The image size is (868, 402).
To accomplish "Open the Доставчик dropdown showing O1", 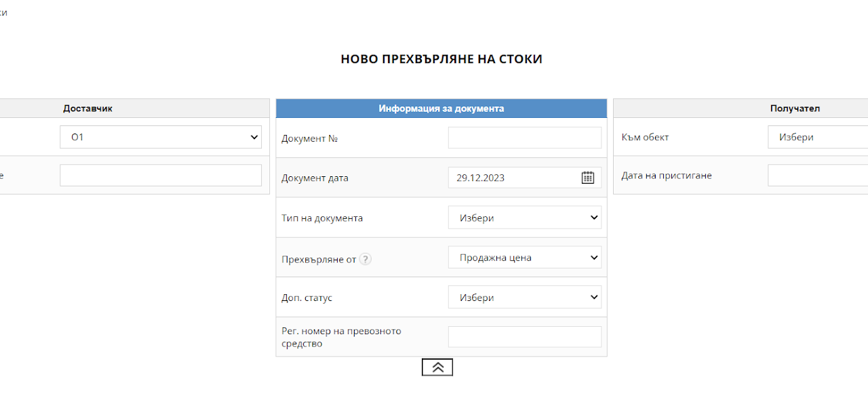I will (x=161, y=137).
